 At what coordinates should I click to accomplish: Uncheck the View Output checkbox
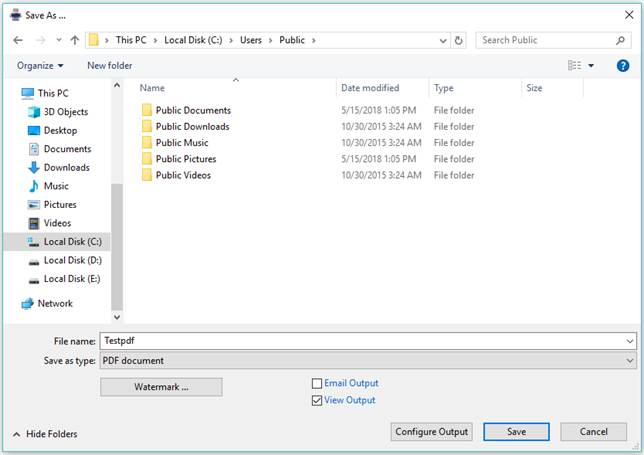tap(317, 401)
